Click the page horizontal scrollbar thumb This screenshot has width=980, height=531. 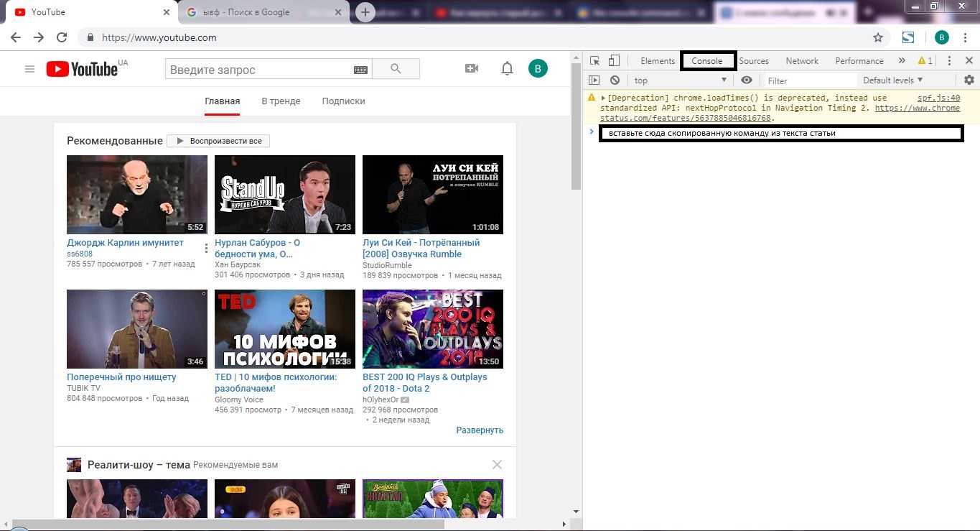tap(228, 525)
